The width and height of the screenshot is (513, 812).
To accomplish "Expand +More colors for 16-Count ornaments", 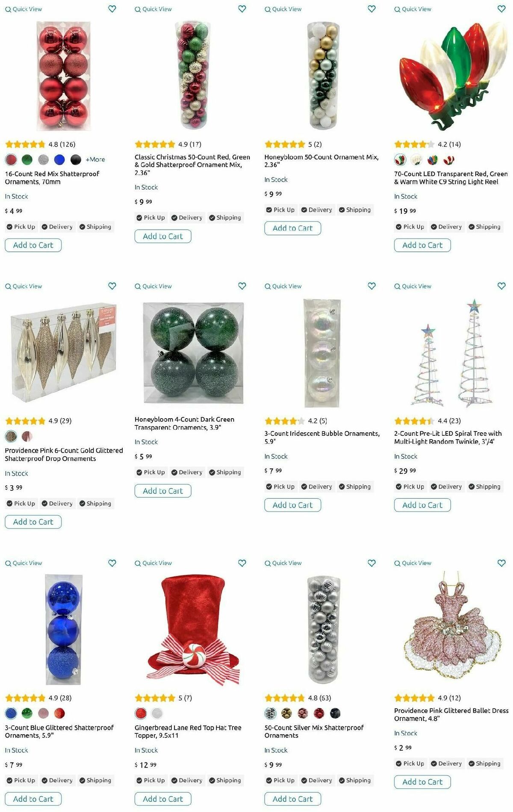I will coord(95,159).
